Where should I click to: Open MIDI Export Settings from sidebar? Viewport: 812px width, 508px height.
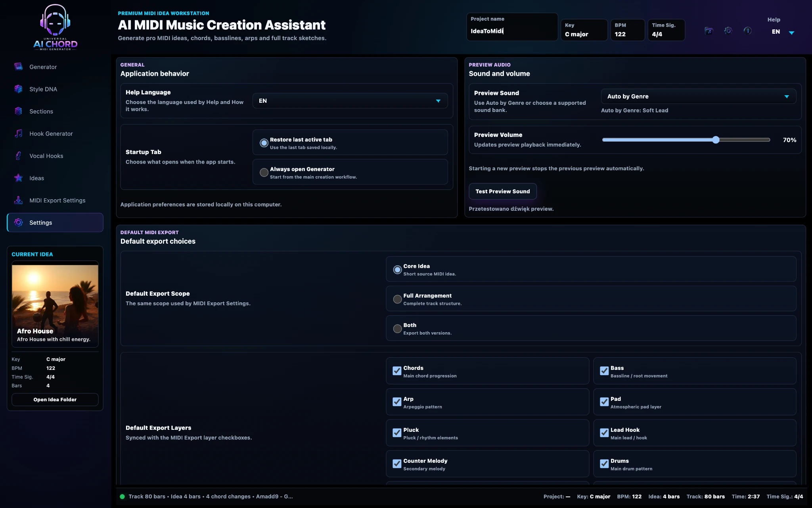click(55, 200)
